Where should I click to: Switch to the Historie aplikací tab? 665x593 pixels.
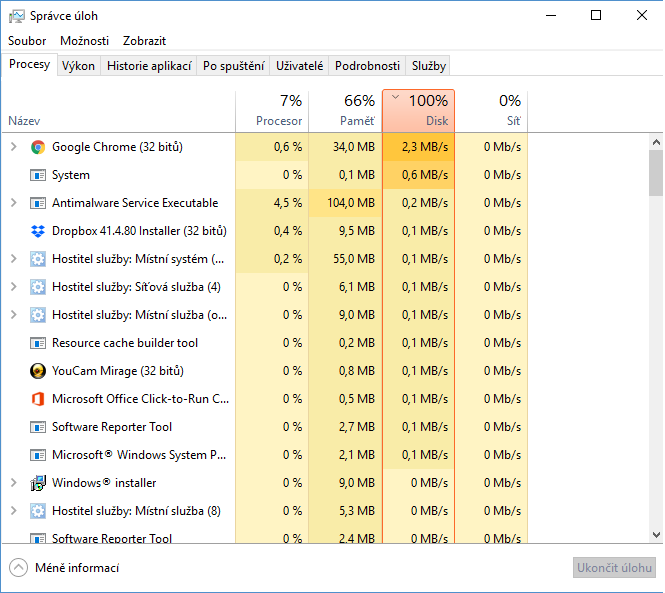149,66
